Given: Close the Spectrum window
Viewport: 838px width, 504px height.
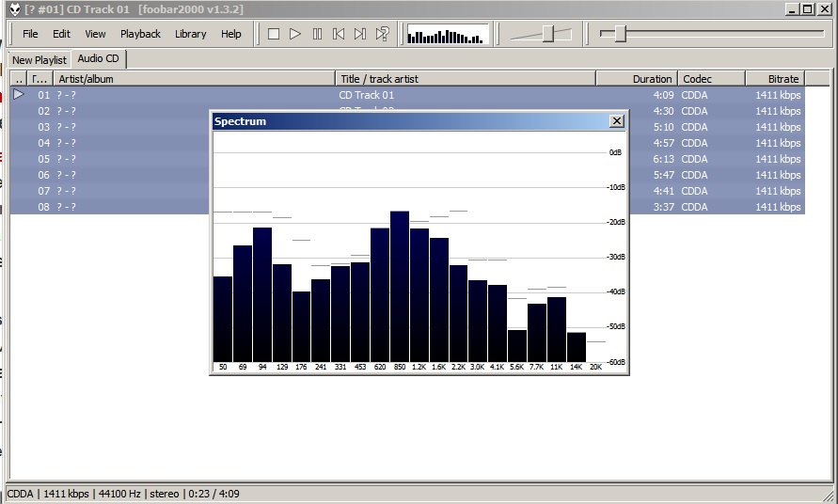Looking at the screenshot, I should (616, 121).
